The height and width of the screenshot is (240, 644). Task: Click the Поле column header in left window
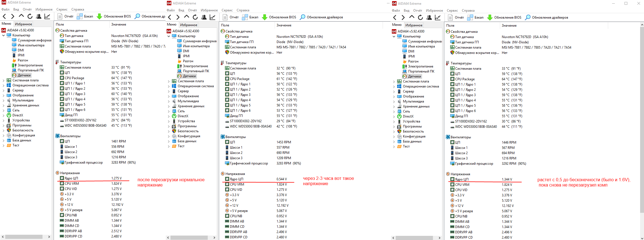pos(82,24)
